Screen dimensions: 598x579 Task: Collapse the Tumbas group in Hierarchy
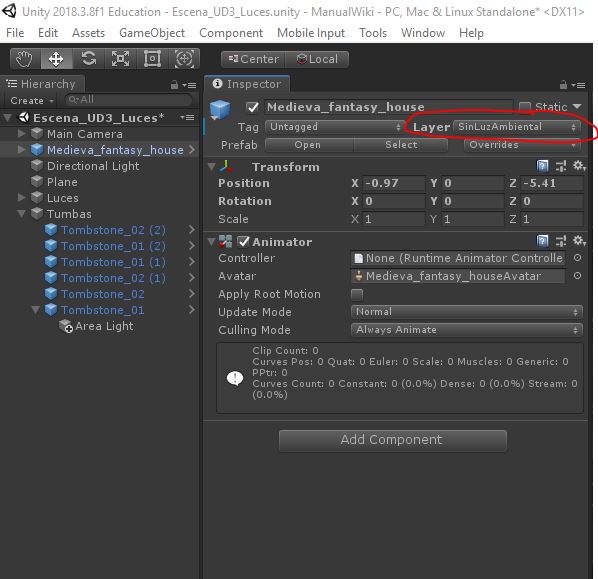coord(21,214)
